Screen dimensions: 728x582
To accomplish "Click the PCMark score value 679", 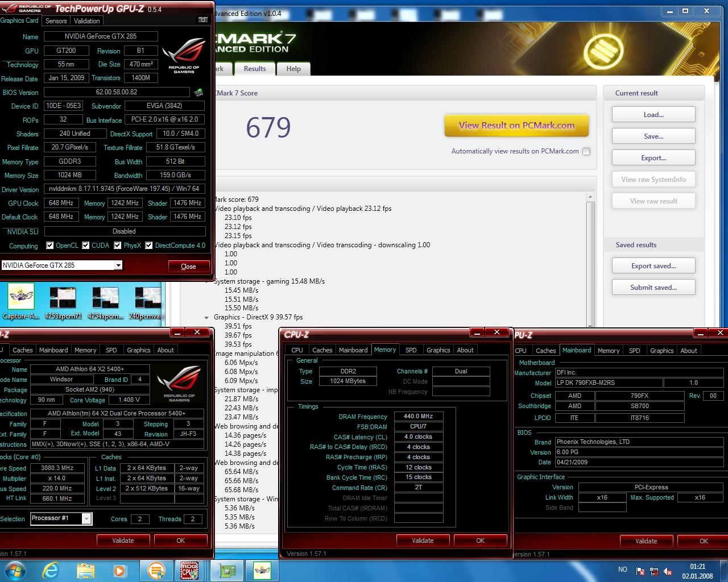I will (268, 127).
